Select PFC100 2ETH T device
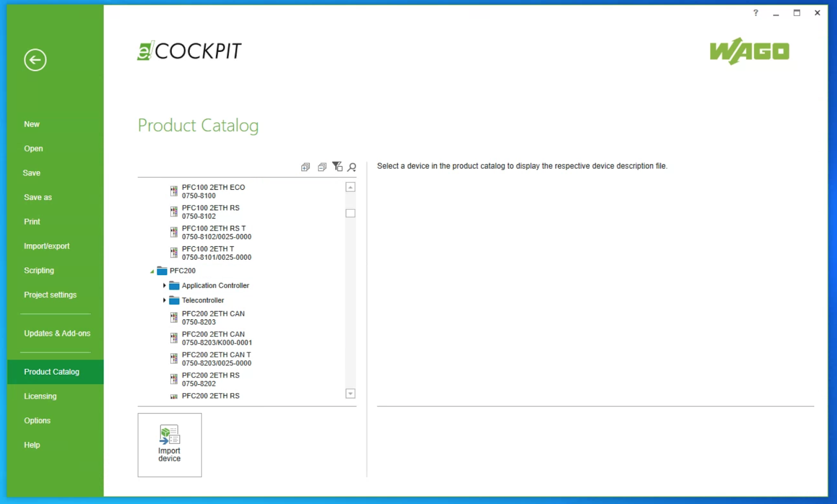Screen dimensions: 837x504 [217, 253]
